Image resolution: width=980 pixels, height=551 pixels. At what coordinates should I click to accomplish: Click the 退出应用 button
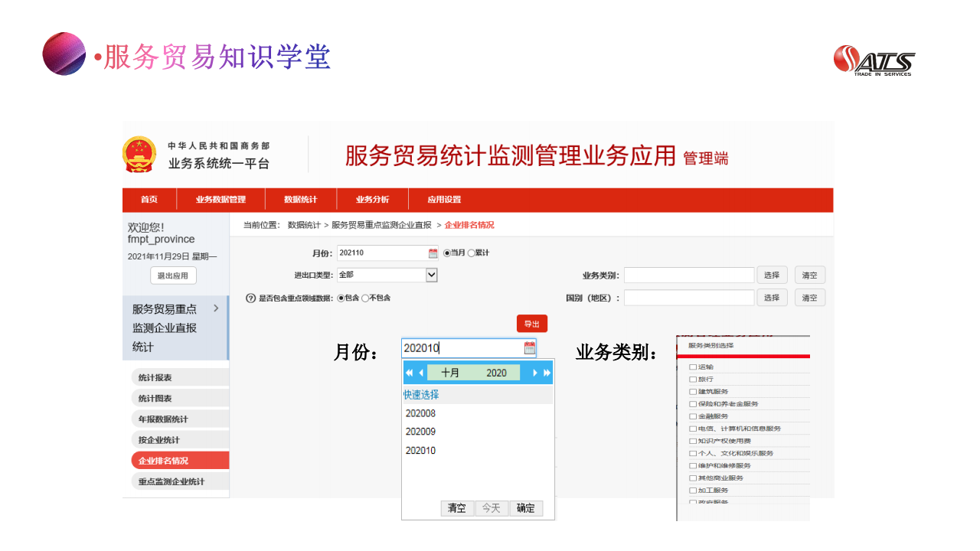tap(172, 275)
